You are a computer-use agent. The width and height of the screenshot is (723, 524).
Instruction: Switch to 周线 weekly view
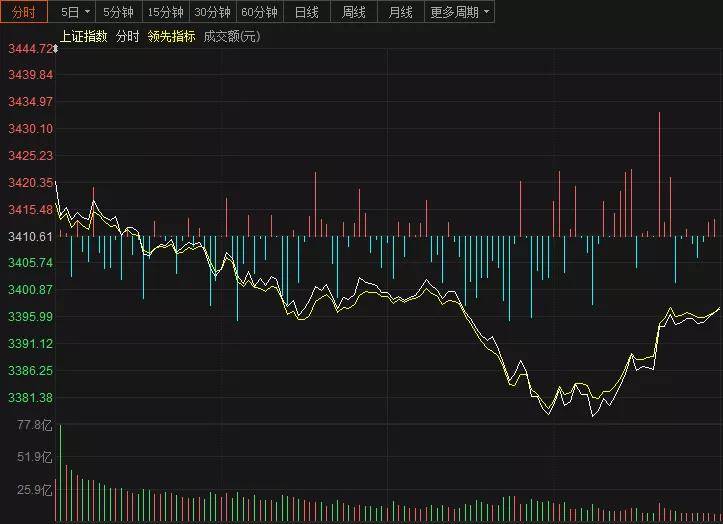coord(354,12)
